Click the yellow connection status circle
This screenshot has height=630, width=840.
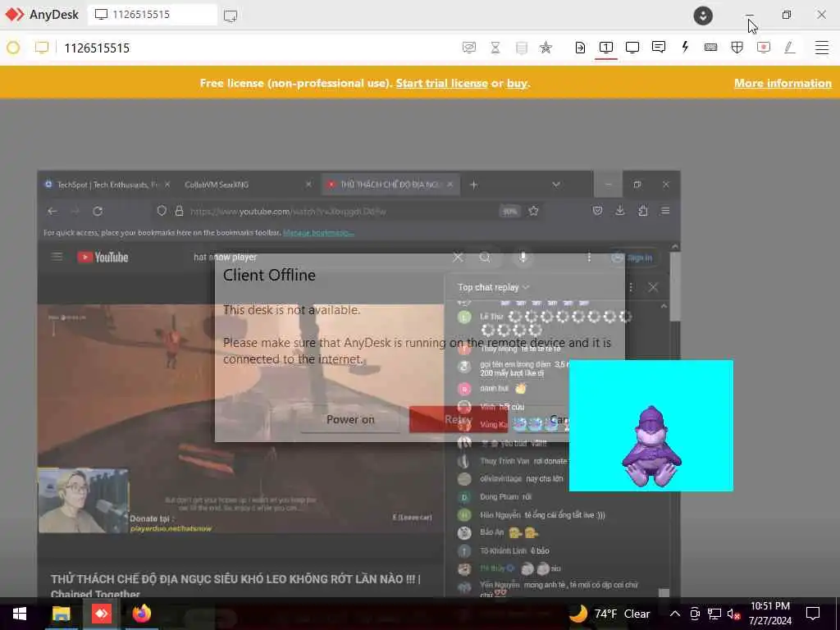(13, 48)
